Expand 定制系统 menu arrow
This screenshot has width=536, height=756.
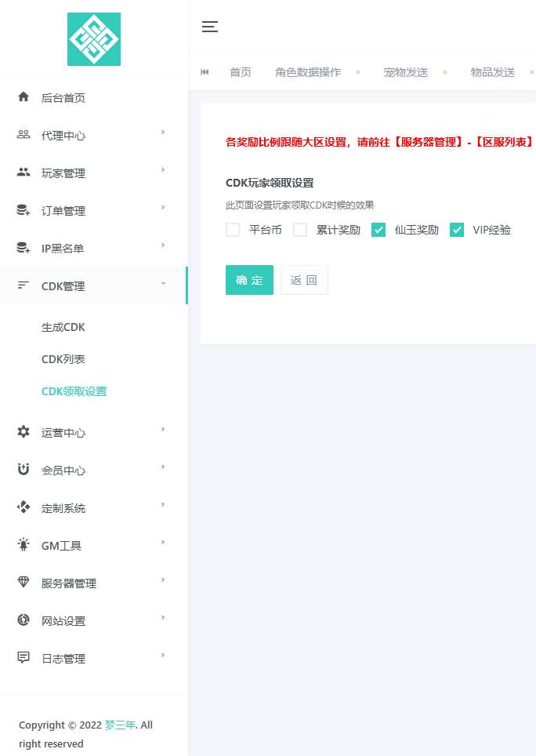[x=163, y=504]
